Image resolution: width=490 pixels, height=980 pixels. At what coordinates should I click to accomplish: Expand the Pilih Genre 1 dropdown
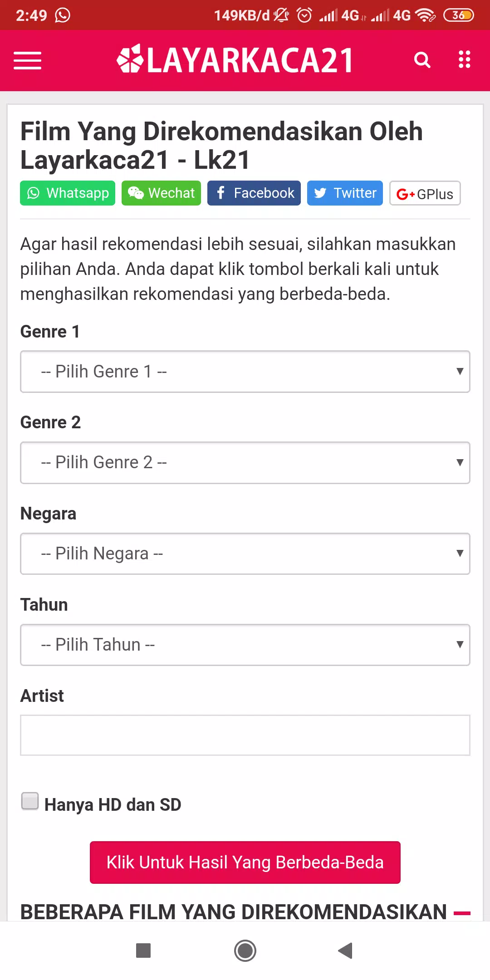[x=245, y=372]
